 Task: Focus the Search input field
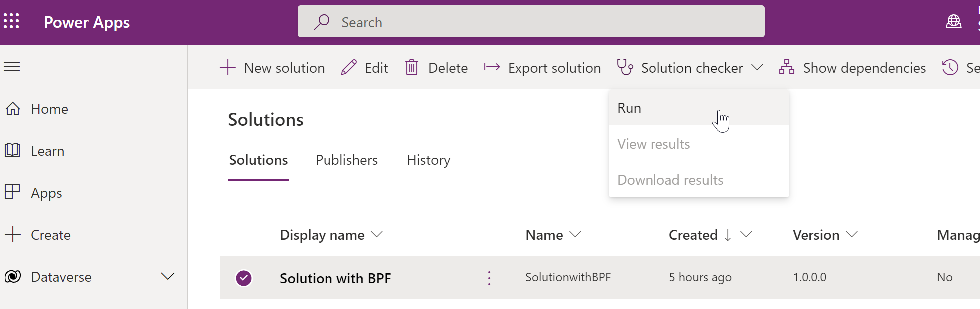(531, 21)
